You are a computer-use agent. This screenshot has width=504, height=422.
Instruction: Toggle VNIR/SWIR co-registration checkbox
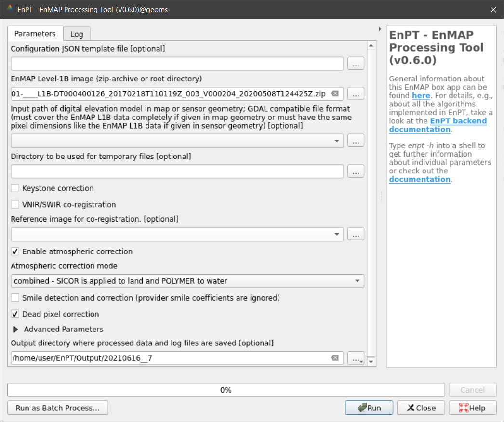[x=15, y=204]
